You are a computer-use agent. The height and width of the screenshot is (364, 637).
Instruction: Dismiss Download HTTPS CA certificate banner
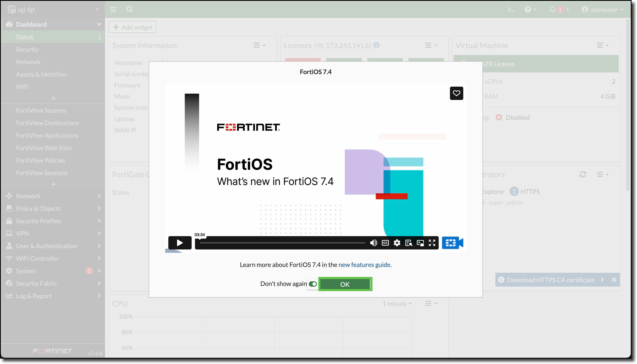coord(614,280)
